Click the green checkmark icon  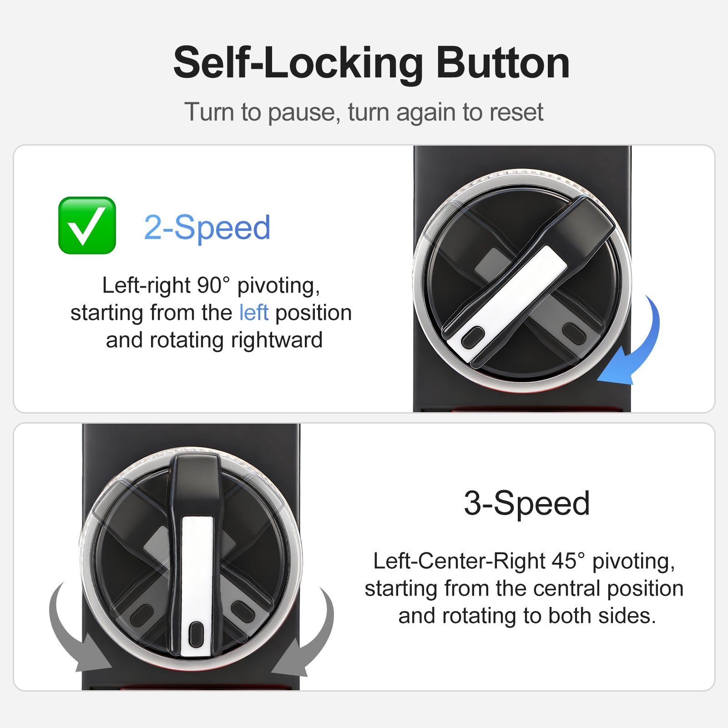pos(87,225)
